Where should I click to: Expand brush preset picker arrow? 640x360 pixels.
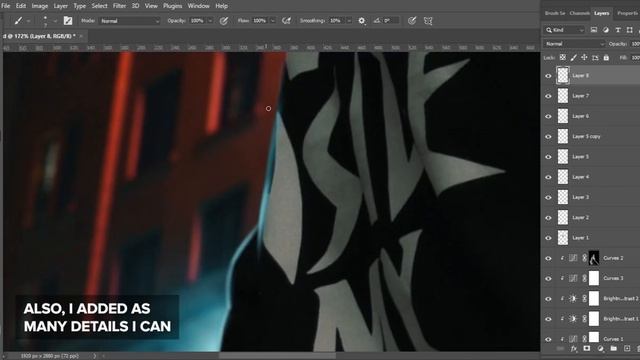pyautogui.click(x=55, y=21)
